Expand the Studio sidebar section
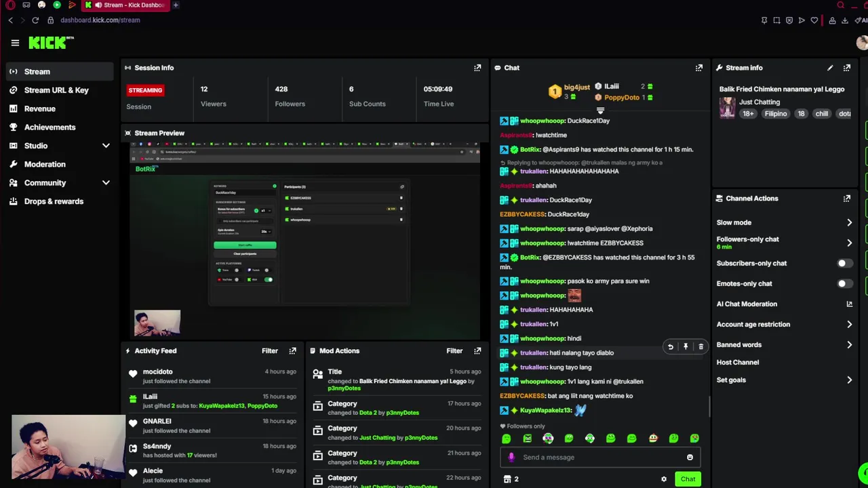Screen dimensions: 868x488 tap(106, 146)
